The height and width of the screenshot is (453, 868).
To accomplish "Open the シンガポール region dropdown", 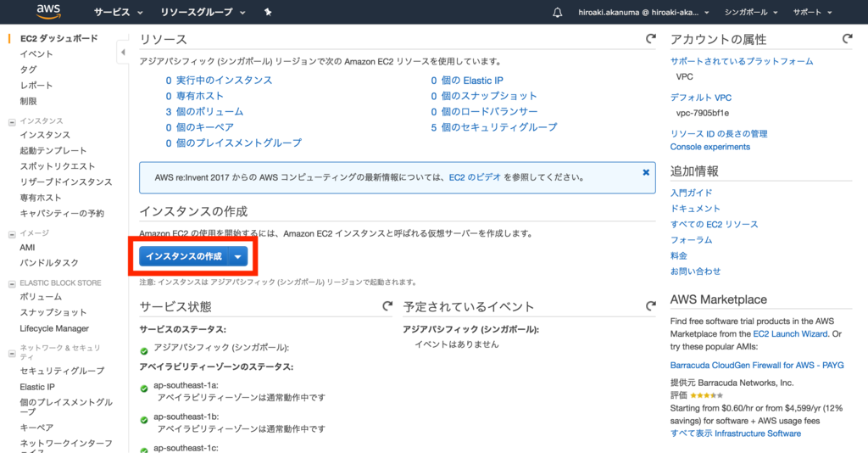I will click(751, 12).
